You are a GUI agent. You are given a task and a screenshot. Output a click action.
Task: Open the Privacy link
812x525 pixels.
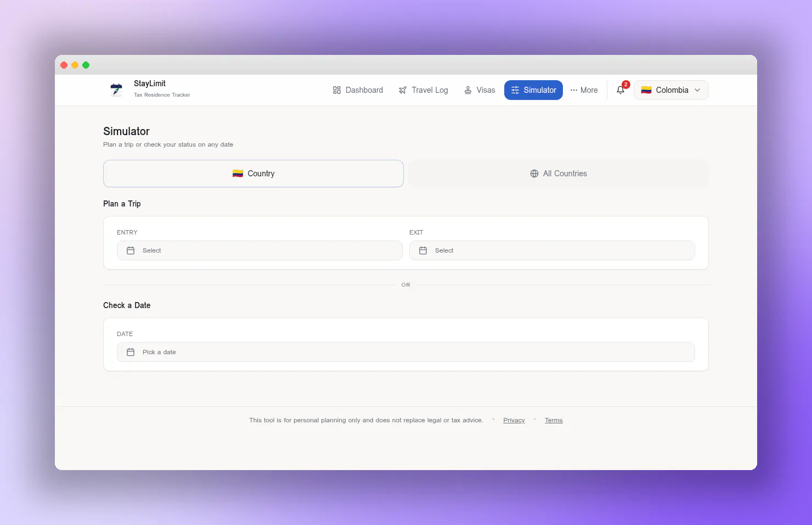pyautogui.click(x=514, y=420)
